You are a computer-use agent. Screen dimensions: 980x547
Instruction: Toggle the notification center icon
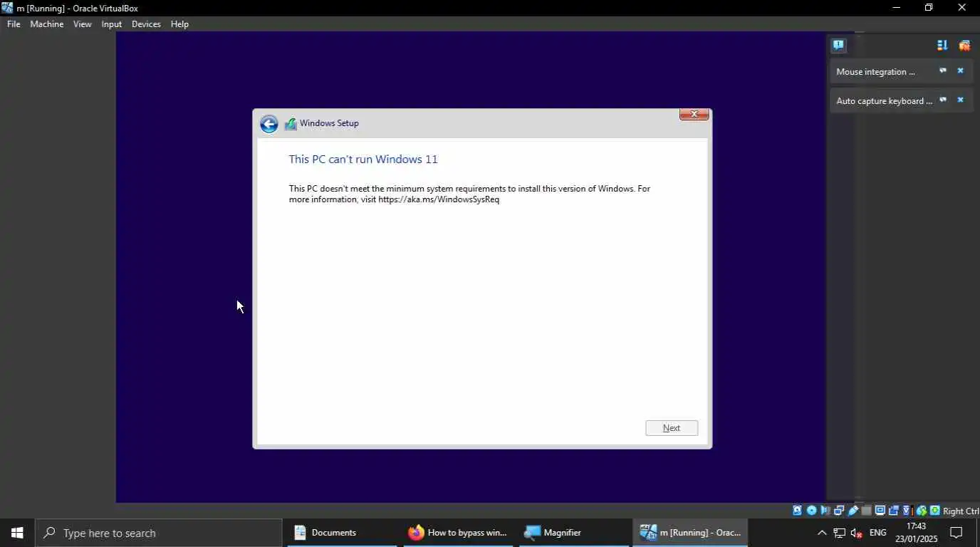pyautogui.click(x=838, y=46)
